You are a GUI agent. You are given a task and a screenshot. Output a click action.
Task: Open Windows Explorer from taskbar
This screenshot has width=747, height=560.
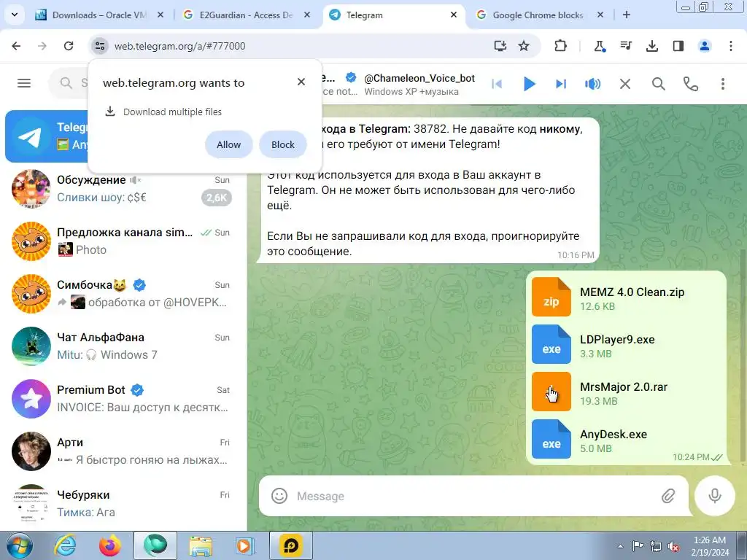(x=201, y=545)
